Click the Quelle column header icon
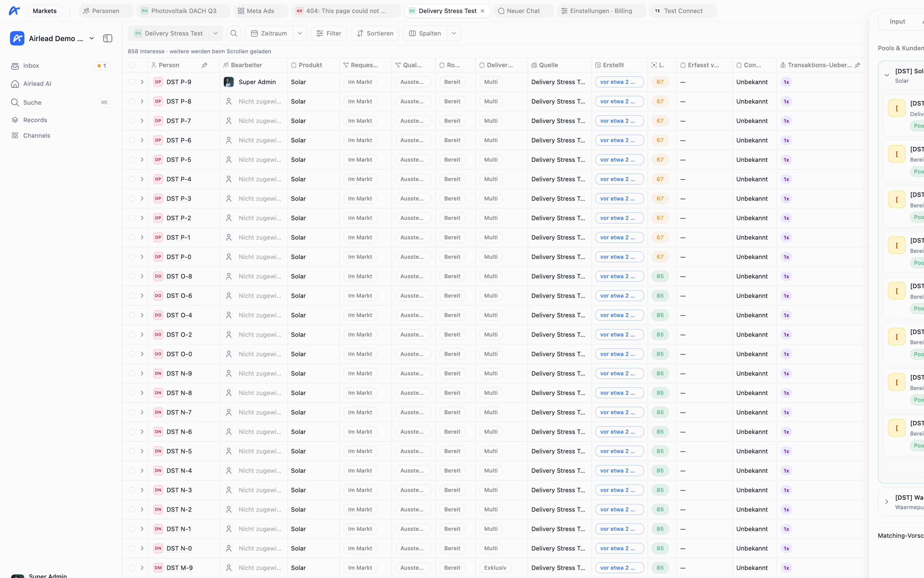Screen dimensions: 924x578 point(534,65)
